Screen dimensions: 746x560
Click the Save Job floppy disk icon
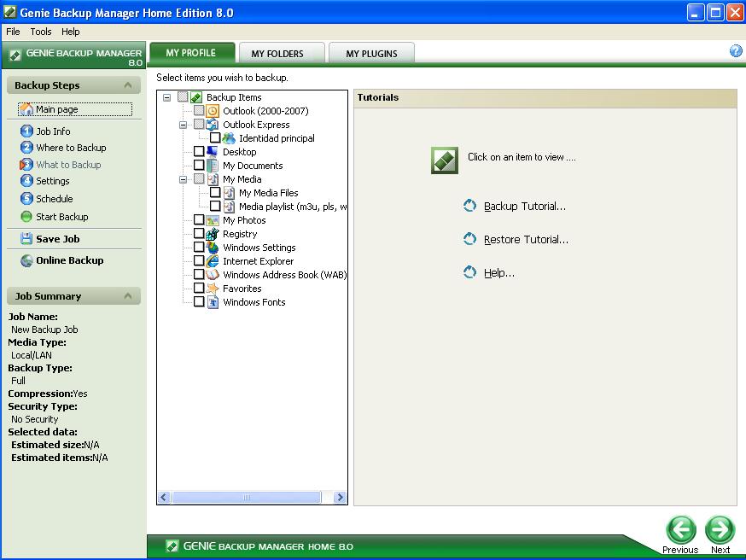pyautogui.click(x=26, y=238)
